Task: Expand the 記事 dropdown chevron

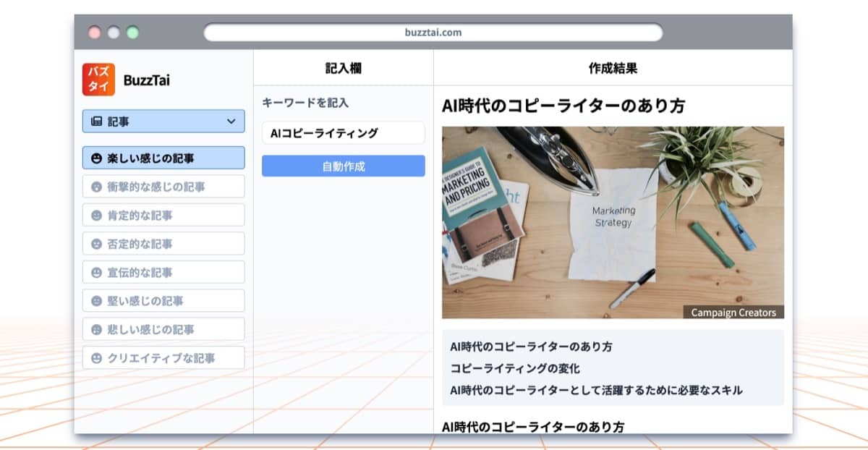Action: 231,122
